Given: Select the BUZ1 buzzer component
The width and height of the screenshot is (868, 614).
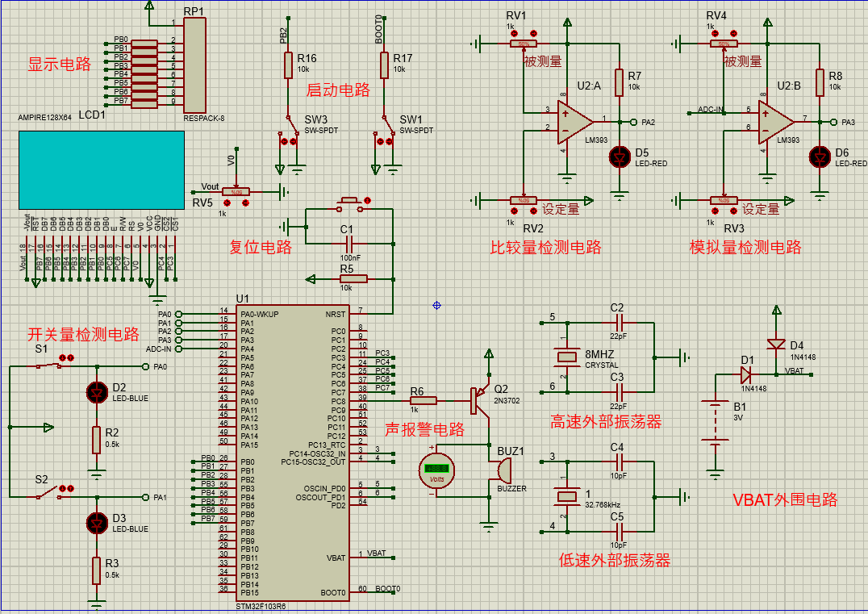Looking at the screenshot, I should (x=503, y=470).
